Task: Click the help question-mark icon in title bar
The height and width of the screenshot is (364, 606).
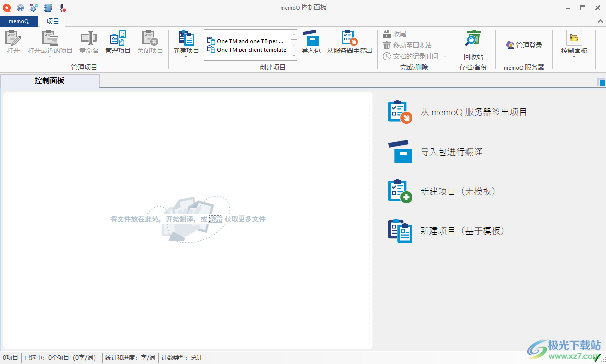Action: point(20,7)
